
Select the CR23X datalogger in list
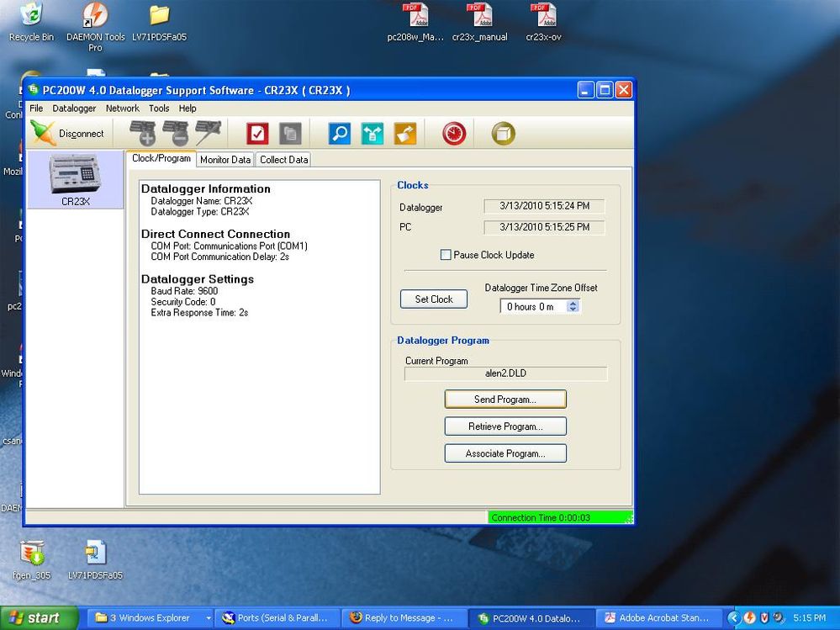click(x=76, y=180)
